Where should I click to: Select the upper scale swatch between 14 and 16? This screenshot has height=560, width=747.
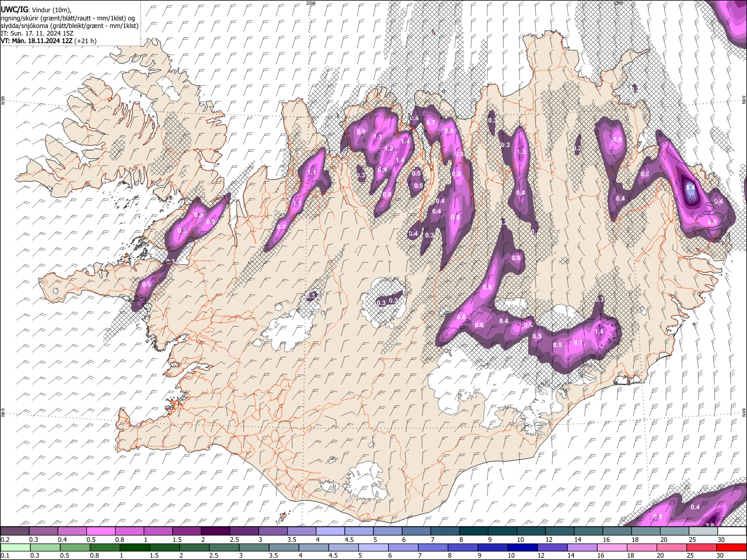(588, 531)
